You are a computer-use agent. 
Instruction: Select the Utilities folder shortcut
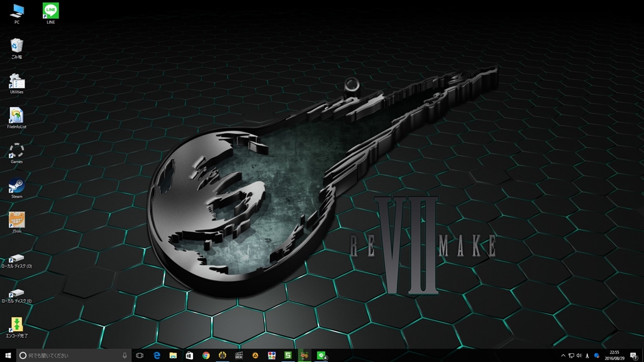coord(16,84)
